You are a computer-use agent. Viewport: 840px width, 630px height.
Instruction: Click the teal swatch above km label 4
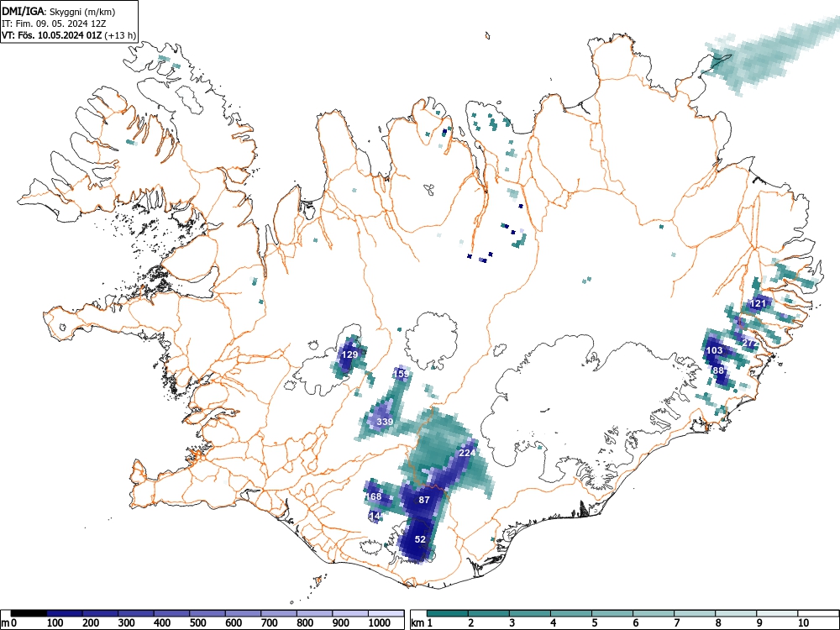click(x=571, y=613)
